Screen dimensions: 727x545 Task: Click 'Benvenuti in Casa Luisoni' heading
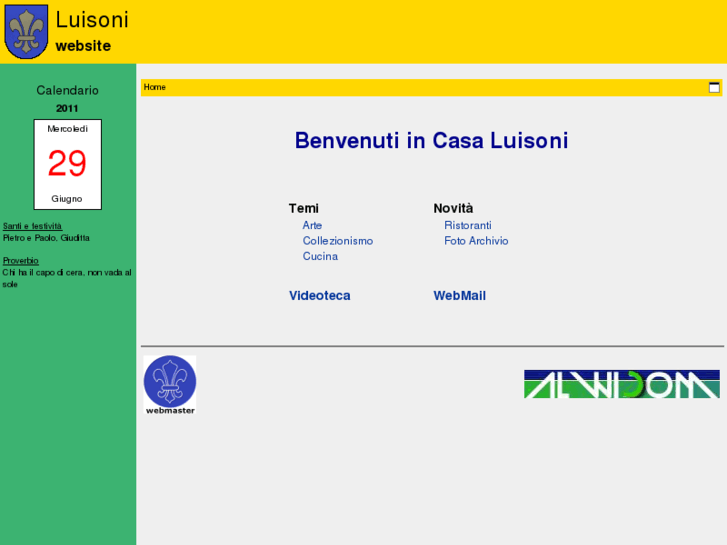tap(431, 141)
